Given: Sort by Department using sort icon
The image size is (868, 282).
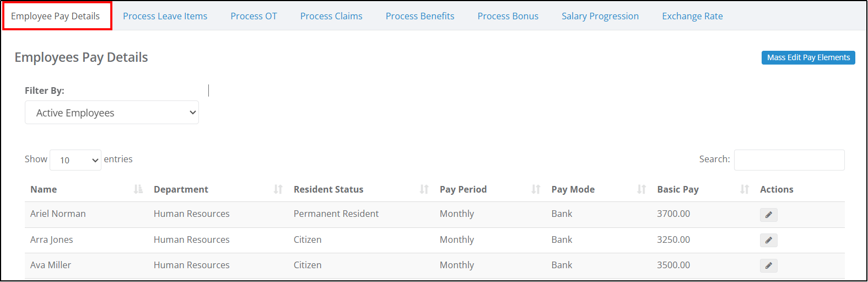Looking at the screenshot, I should pos(278,189).
